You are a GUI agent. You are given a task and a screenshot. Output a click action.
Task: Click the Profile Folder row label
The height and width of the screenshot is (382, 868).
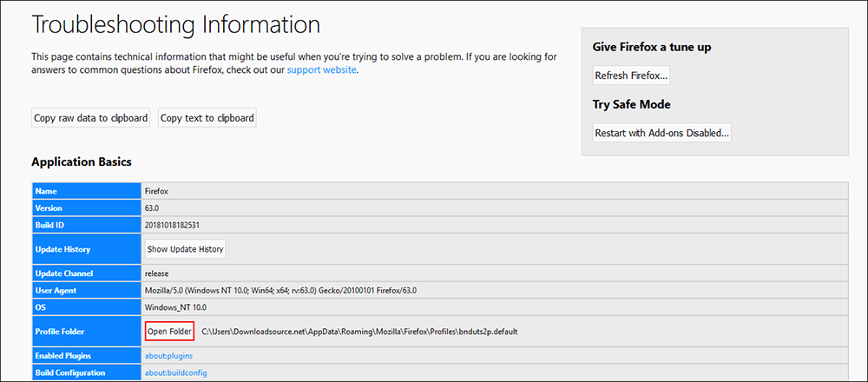pyautogui.click(x=87, y=332)
